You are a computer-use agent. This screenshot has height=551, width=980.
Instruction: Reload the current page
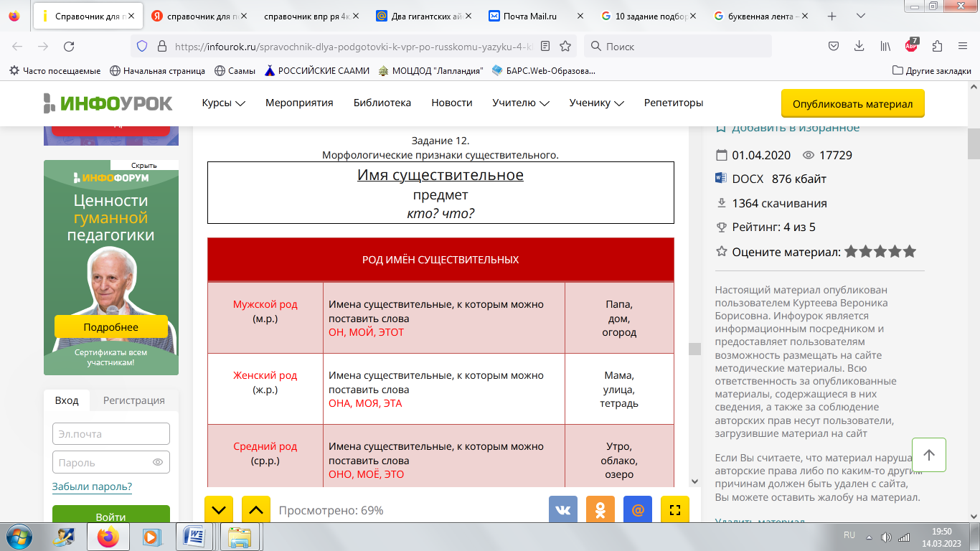click(x=69, y=46)
